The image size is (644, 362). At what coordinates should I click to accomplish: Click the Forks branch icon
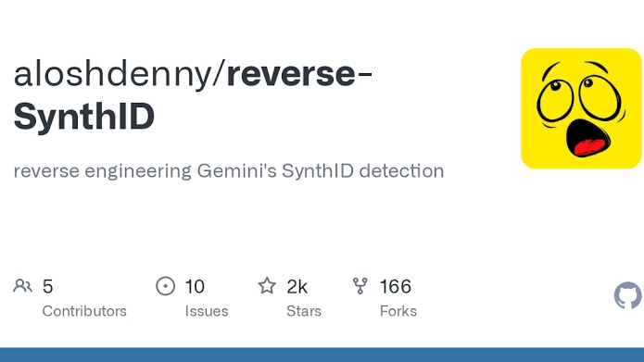360,286
